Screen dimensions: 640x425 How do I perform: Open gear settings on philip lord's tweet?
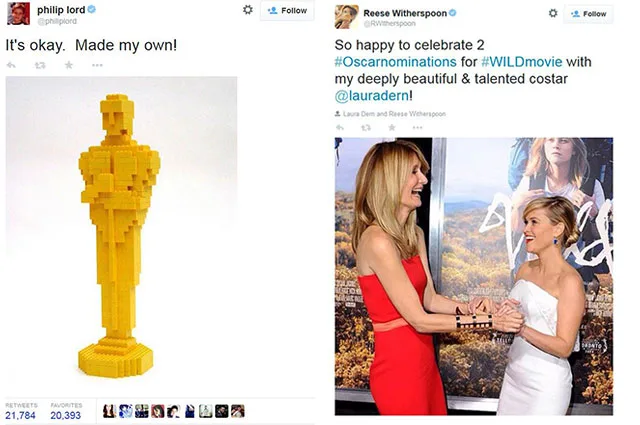(247, 9)
